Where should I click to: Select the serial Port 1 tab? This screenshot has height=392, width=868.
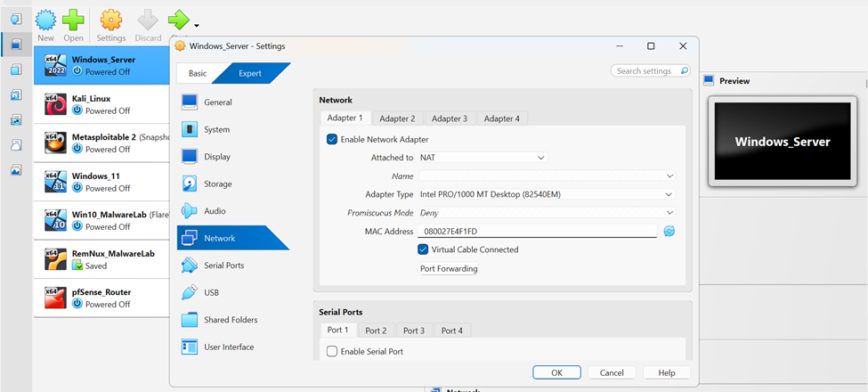coord(337,330)
